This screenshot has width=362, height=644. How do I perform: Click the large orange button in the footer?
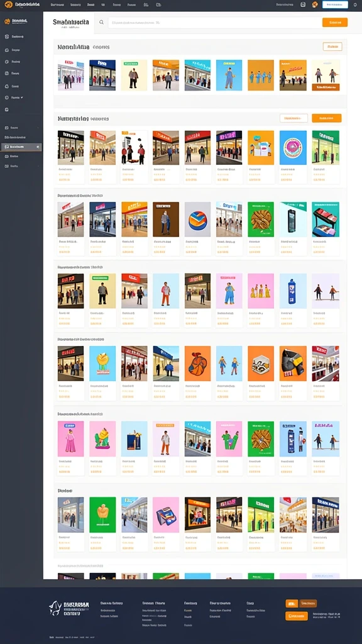coord(297,616)
